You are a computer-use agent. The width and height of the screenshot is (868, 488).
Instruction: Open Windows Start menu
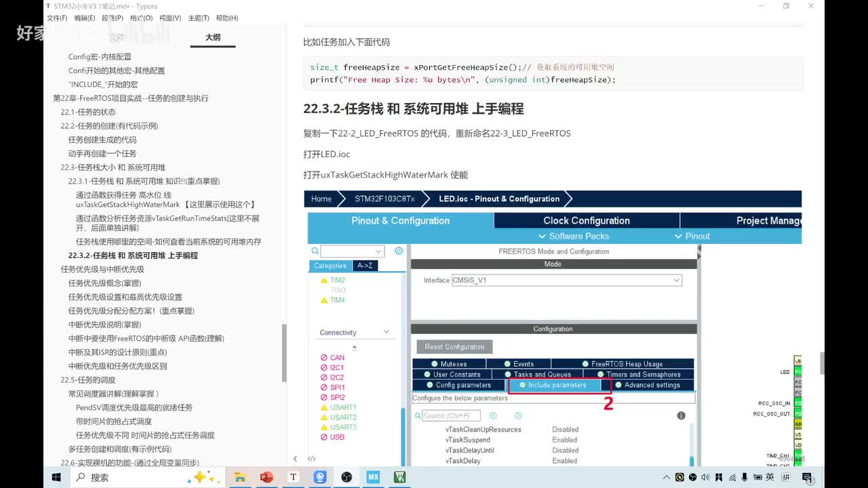56,477
